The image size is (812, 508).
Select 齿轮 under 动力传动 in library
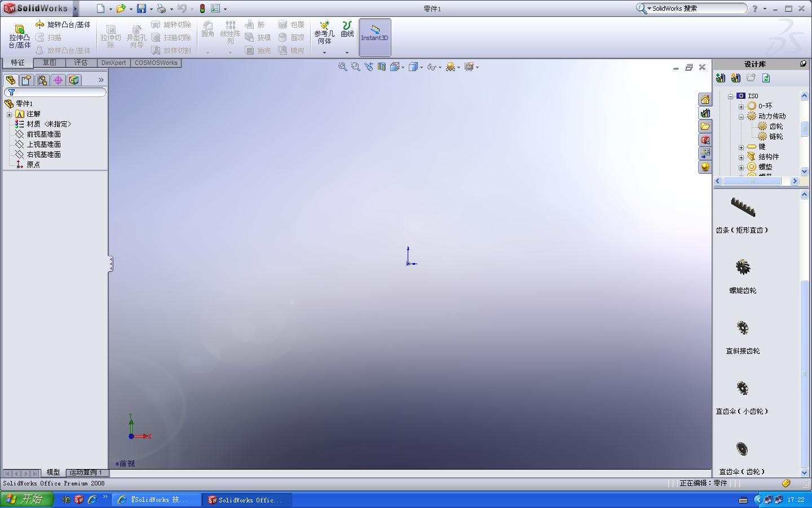[x=776, y=126]
